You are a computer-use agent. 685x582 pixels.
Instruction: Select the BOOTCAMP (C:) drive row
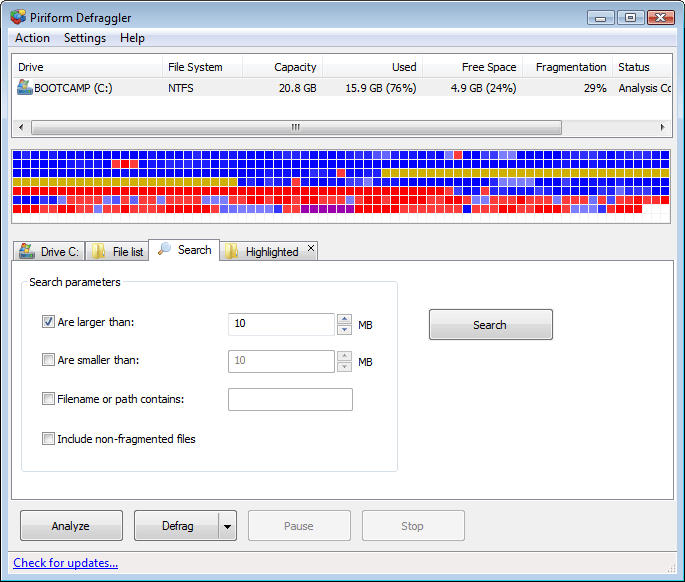(x=342, y=88)
